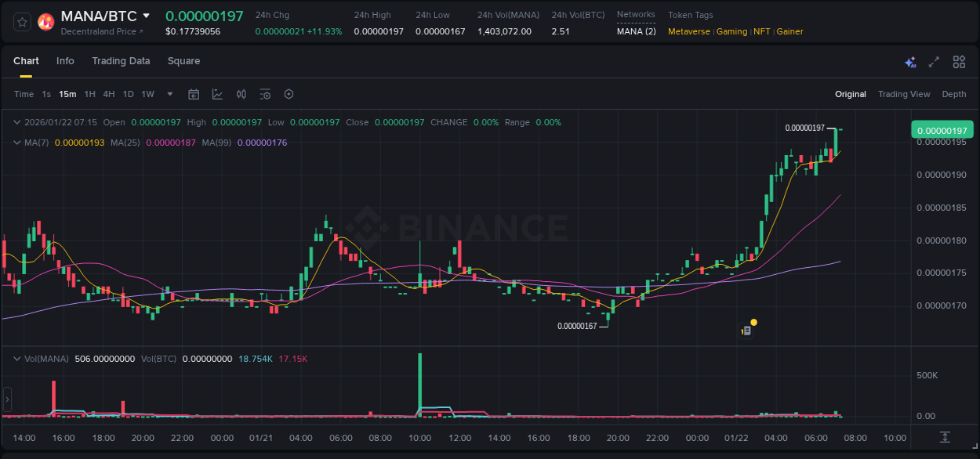
Task: Open the Square tab
Action: (x=183, y=61)
